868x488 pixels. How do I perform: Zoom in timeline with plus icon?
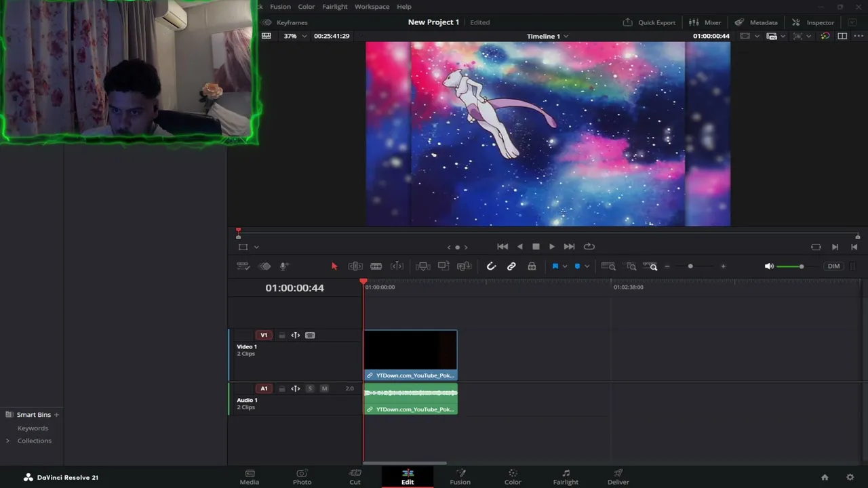tap(723, 266)
